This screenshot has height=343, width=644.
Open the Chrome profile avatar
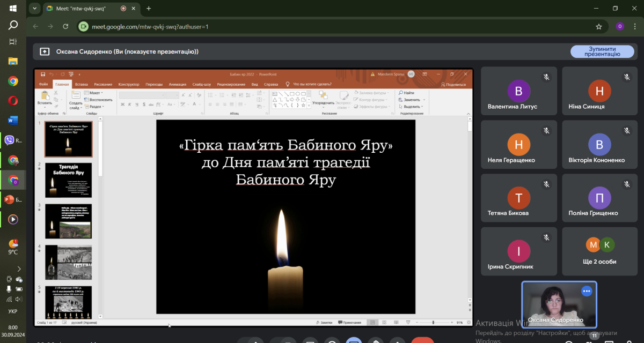click(620, 26)
